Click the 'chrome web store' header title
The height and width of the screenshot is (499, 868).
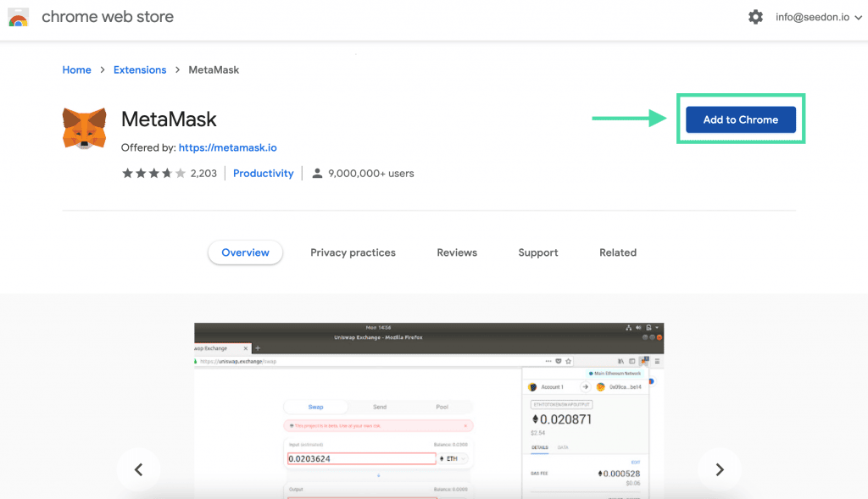pos(108,17)
